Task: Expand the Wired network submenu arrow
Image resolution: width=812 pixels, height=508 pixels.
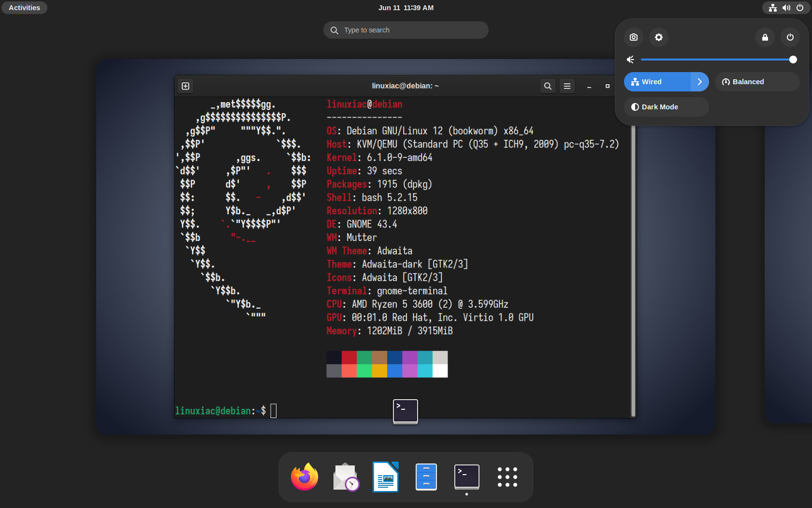Action: click(x=700, y=82)
